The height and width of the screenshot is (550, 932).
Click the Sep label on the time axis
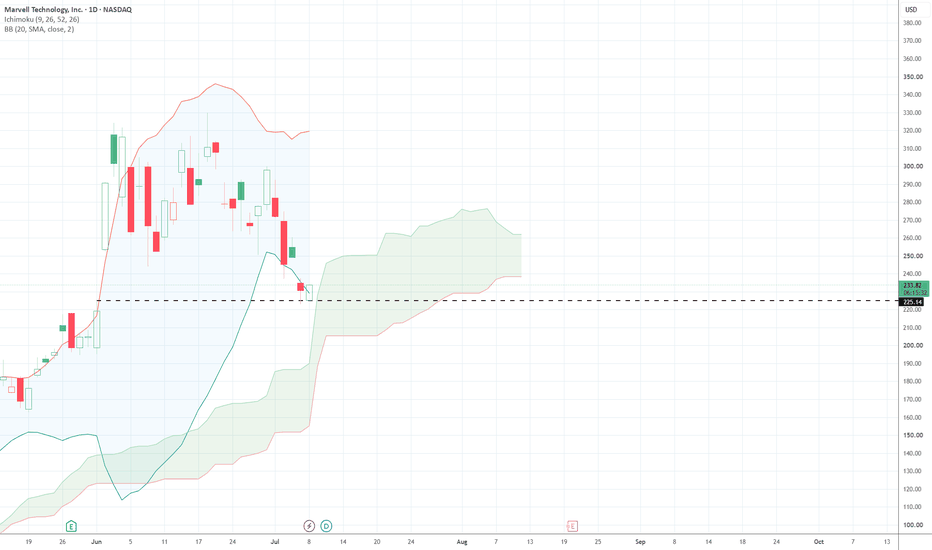640,542
